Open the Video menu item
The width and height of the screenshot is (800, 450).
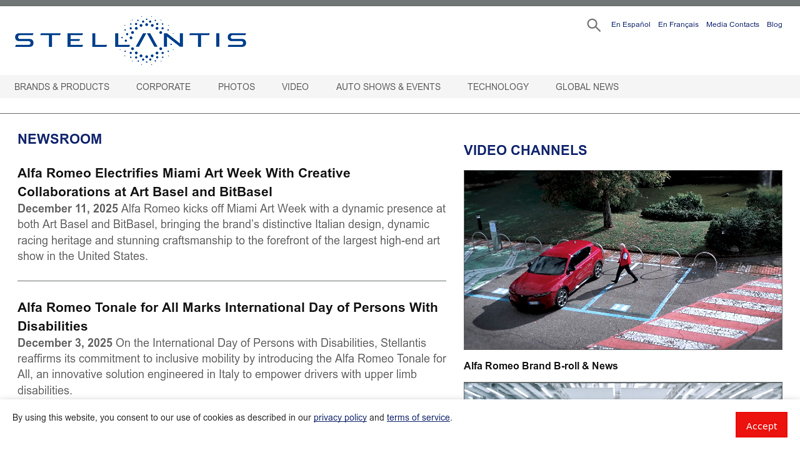click(295, 87)
